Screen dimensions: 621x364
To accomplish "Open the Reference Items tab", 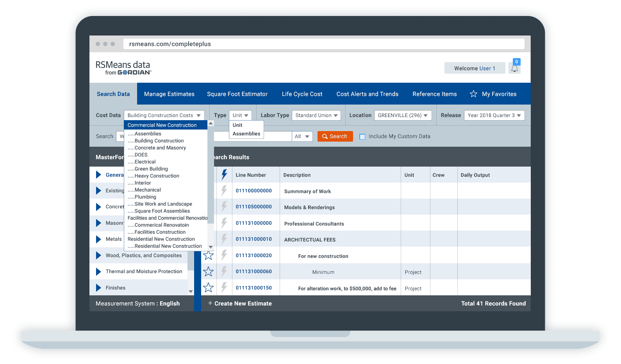I will [x=434, y=94].
